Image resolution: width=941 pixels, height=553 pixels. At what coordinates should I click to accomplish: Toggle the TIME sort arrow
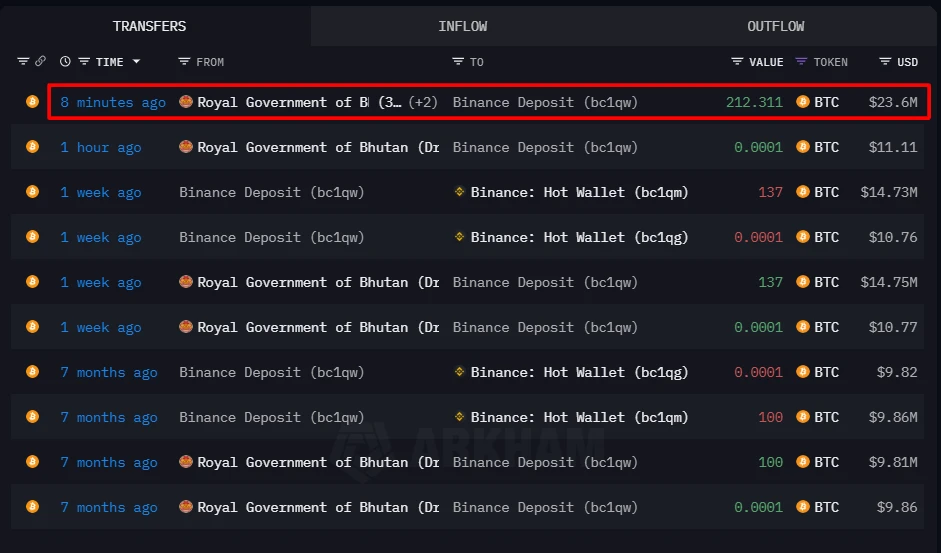click(x=136, y=62)
